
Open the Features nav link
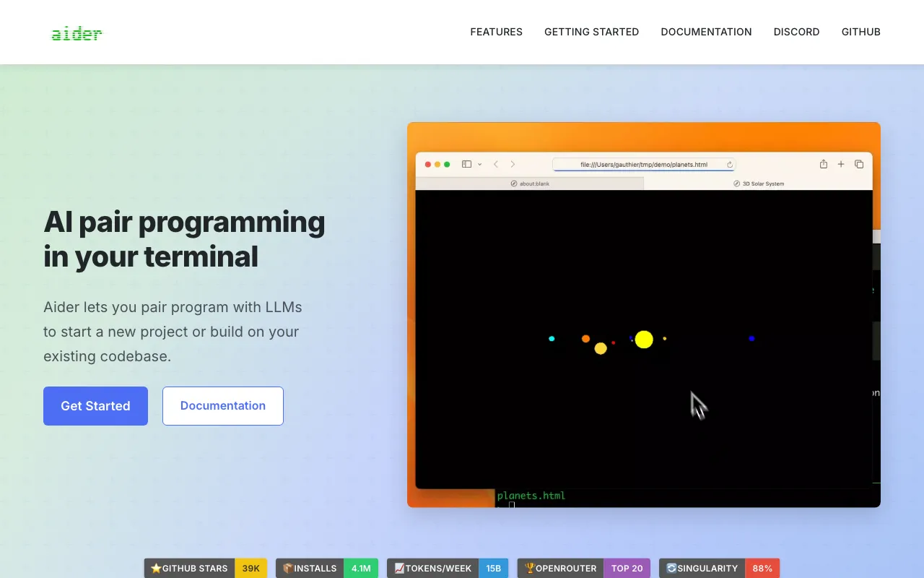point(496,32)
